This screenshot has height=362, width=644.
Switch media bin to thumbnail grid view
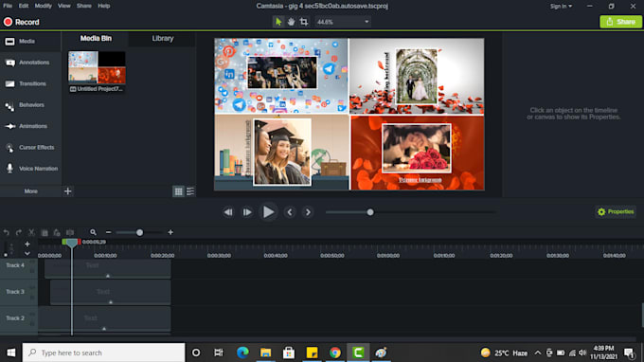(x=178, y=191)
